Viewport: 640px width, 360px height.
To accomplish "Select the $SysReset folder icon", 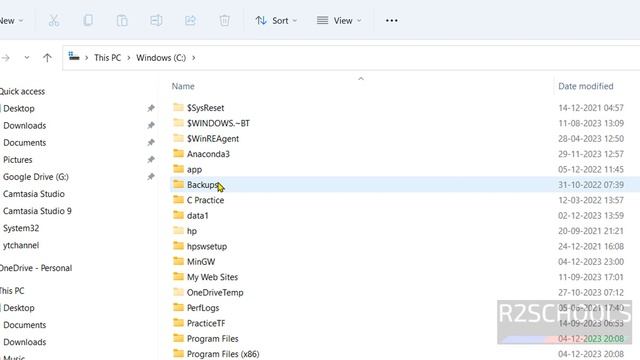I will pyautogui.click(x=178, y=107).
